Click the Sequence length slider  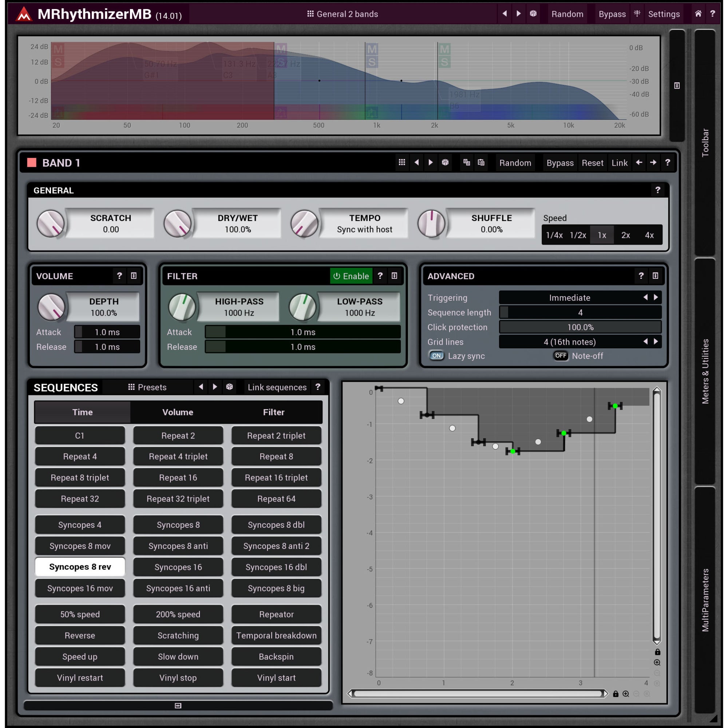click(580, 312)
